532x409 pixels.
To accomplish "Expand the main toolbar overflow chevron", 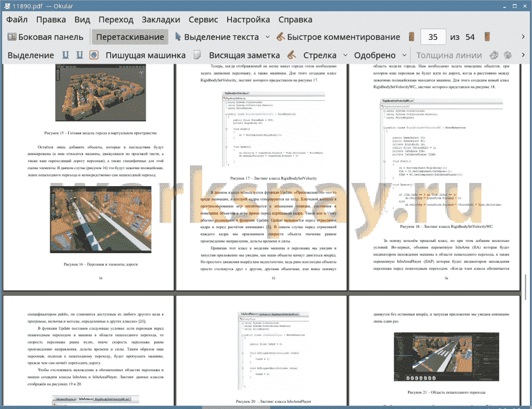I will pos(523,37).
